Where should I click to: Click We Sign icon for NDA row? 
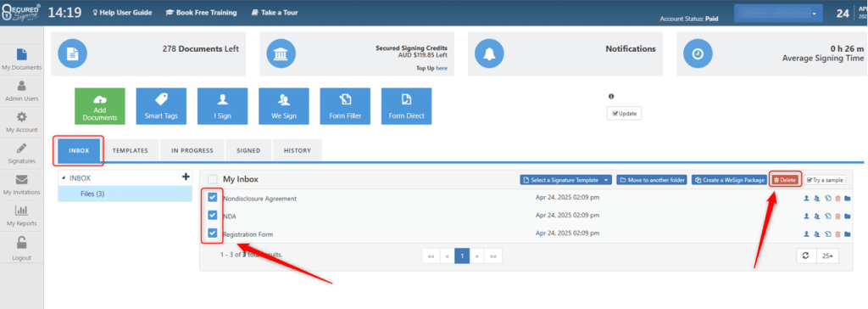(x=816, y=216)
